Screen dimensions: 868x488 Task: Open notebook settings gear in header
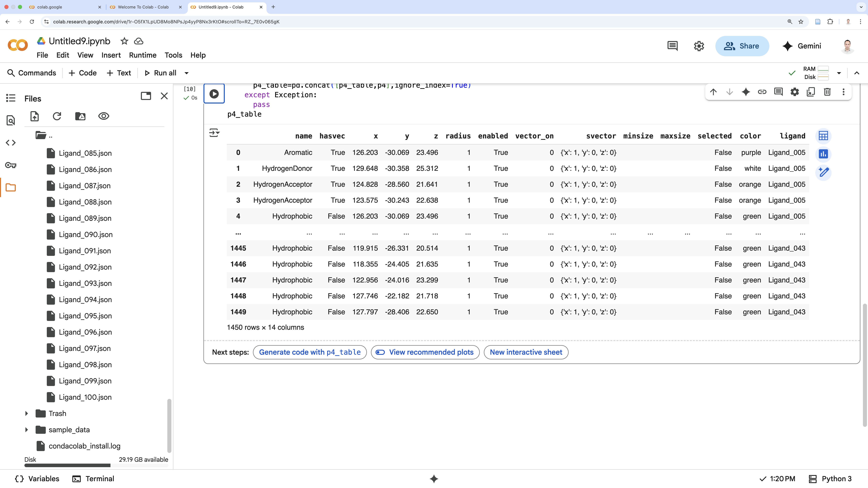699,46
